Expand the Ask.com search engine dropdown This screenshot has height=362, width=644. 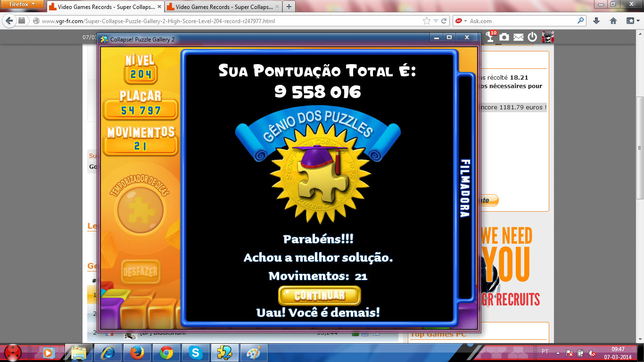click(x=461, y=21)
